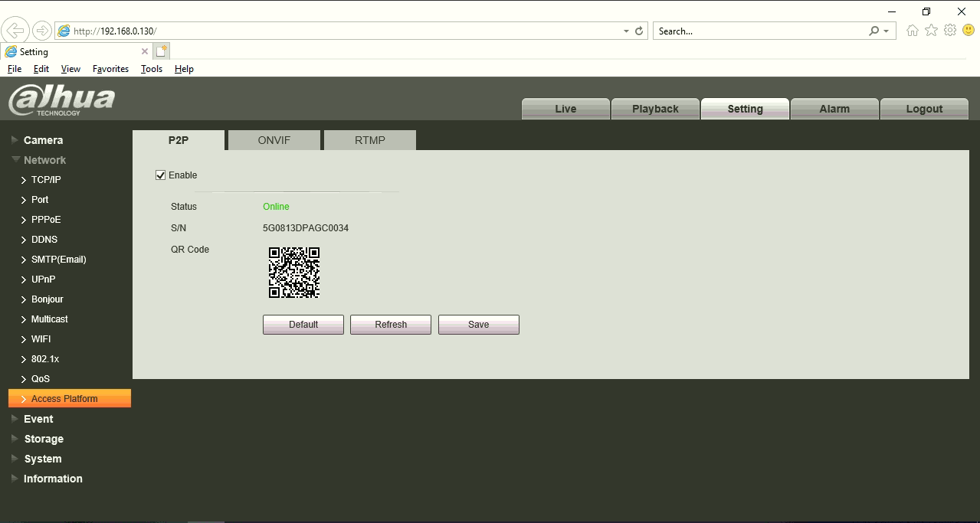This screenshot has height=523, width=980.
Task: Click the P2P QR code image
Action: click(x=294, y=273)
